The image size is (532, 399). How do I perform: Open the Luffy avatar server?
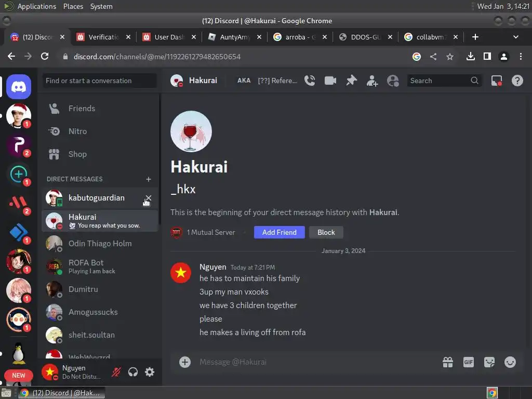pyautogui.click(x=19, y=261)
